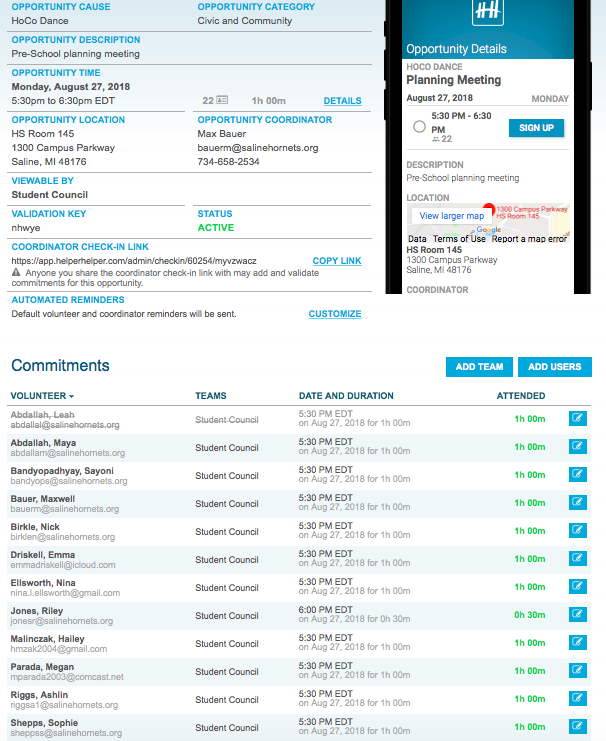
Task: Select the coordinator check-in URL text
Action: 134,261
